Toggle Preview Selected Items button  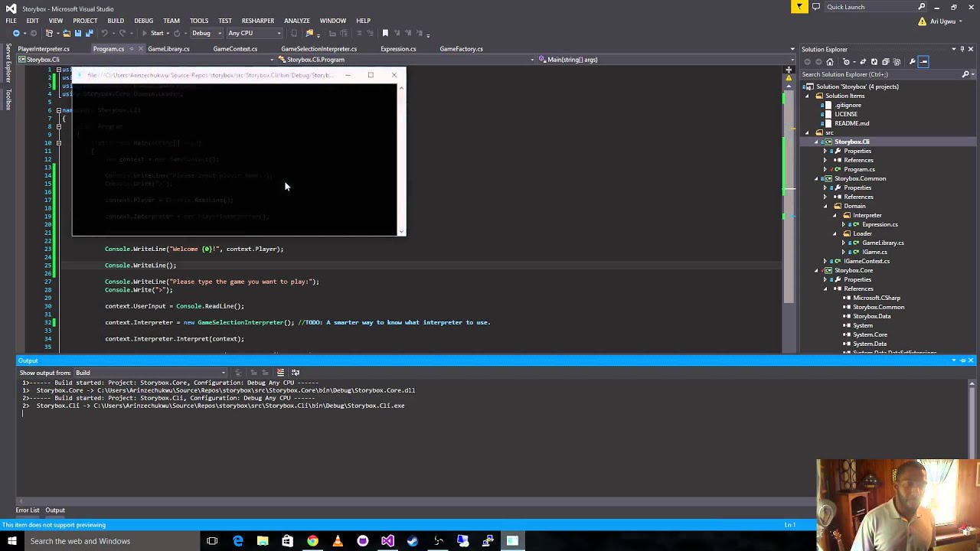pyautogui.click(x=923, y=62)
